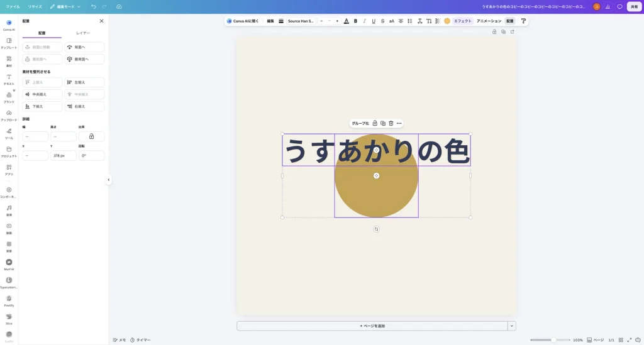Decrease font size with minus button
The image size is (644, 345).
(321, 21)
